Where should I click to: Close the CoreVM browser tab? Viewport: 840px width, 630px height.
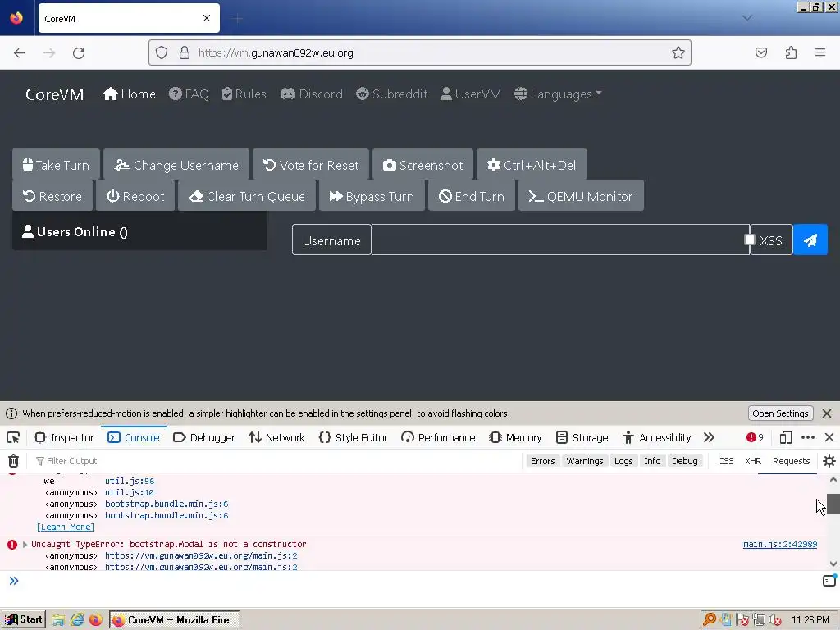coord(206,18)
